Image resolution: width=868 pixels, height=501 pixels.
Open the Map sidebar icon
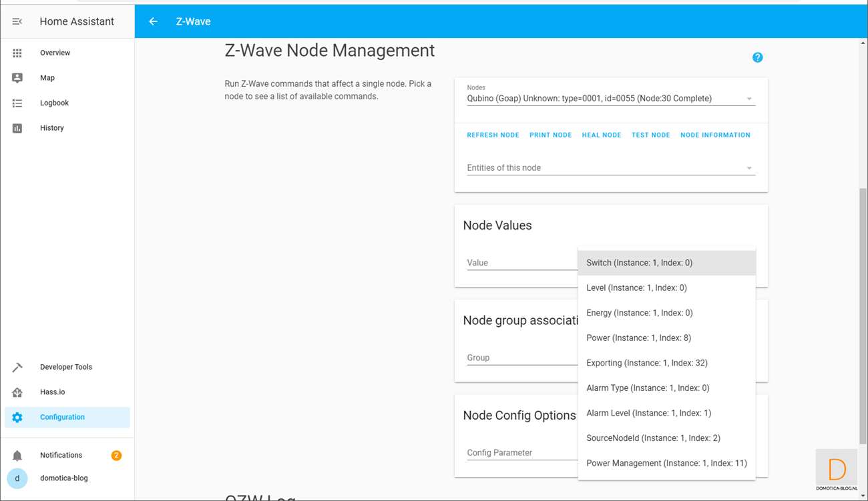(x=17, y=78)
